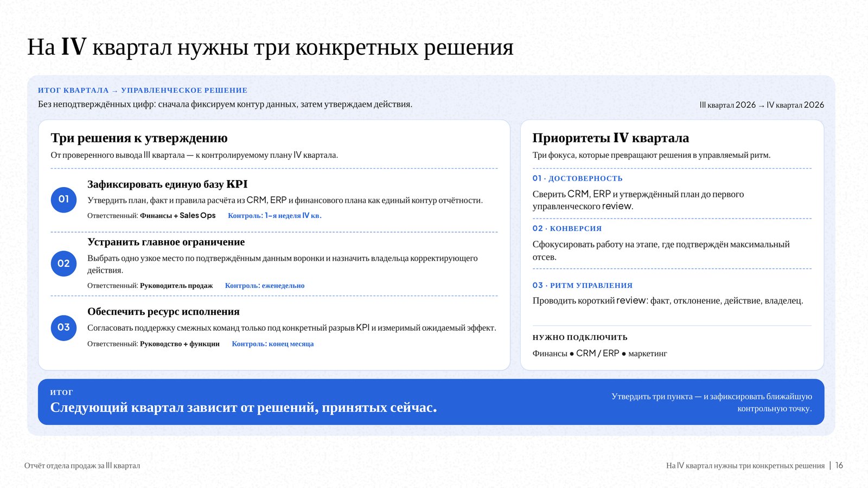Image resolution: width=868 pixels, height=488 pixels.
Task: Click the paragraph starting "Сверить CRM, ERP"
Action: tap(639, 200)
